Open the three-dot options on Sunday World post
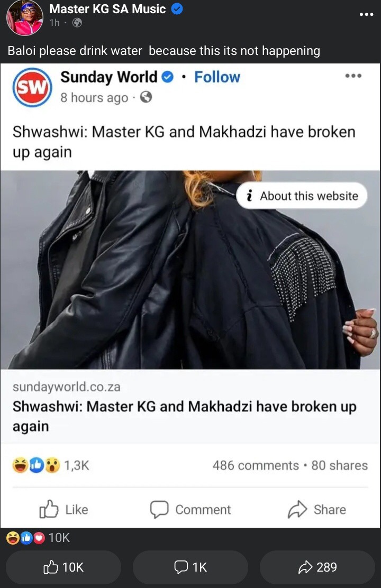This screenshot has width=381, height=588. click(353, 76)
